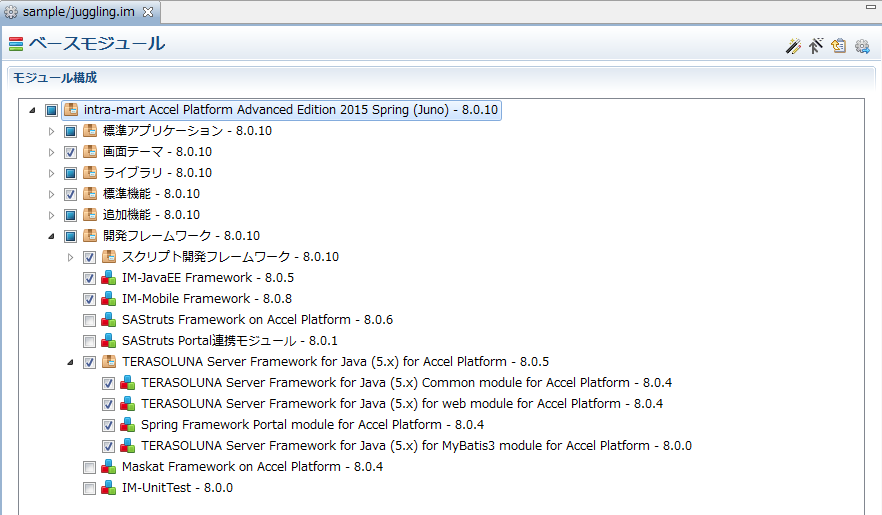
Task: Click package icon next to 標準機能
Action: coord(90,194)
